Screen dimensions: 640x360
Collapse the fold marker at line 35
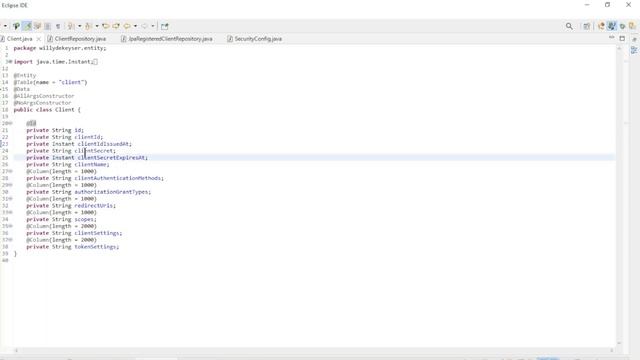(10, 226)
